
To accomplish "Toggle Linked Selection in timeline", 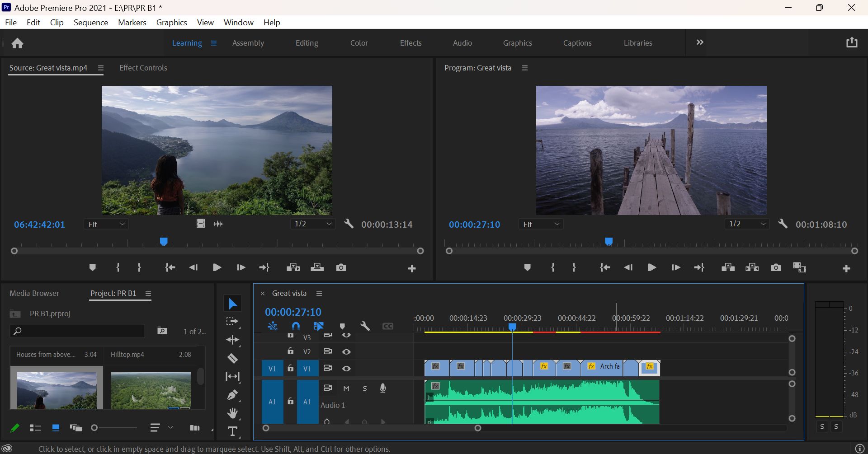I will 319,326.
